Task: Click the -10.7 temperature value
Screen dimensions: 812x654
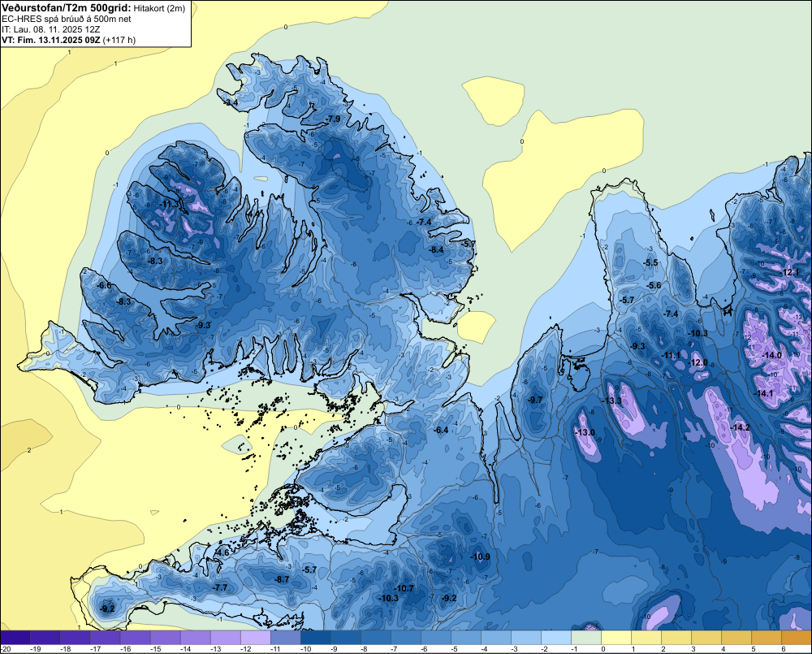Action: click(404, 588)
